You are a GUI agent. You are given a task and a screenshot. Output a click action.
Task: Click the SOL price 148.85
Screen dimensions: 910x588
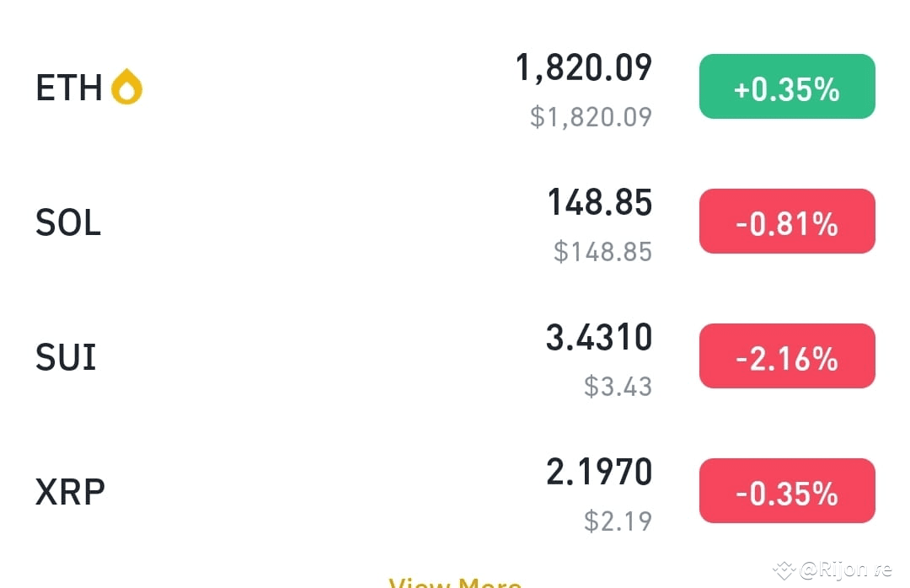point(600,202)
